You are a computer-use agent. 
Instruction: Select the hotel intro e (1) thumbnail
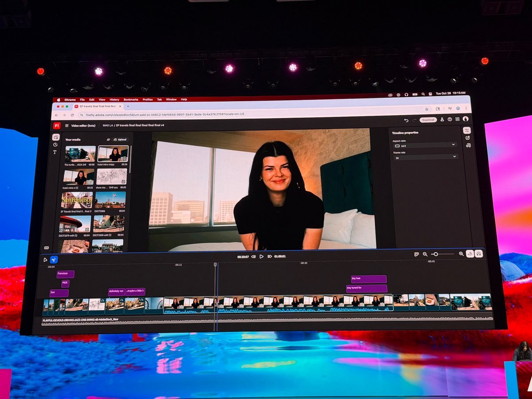coord(79,176)
